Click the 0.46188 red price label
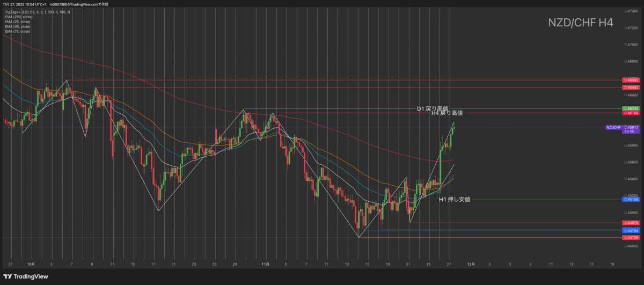This screenshot has width=644, height=285. click(630, 113)
